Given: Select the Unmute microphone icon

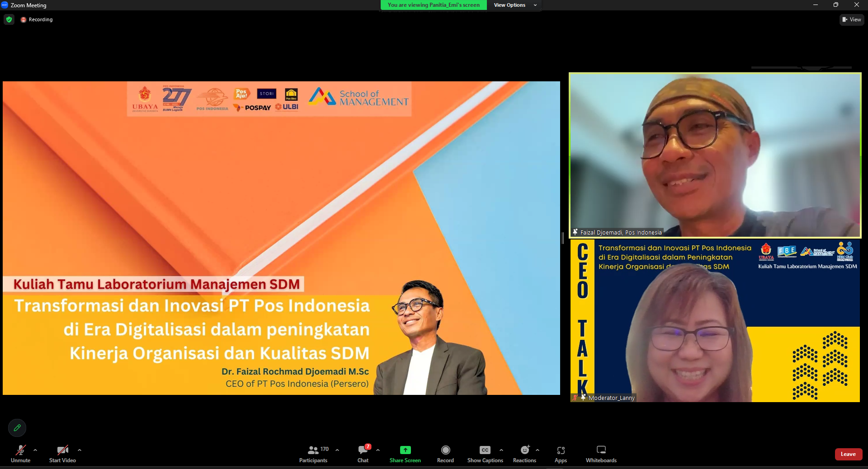Looking at the screenshot, I should [20, 450].
